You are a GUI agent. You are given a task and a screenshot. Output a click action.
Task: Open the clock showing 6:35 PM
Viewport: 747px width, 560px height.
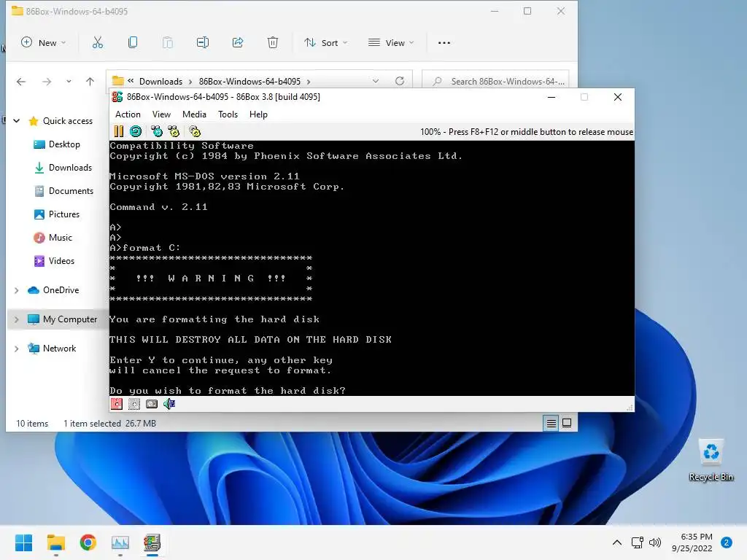point(692,542)
